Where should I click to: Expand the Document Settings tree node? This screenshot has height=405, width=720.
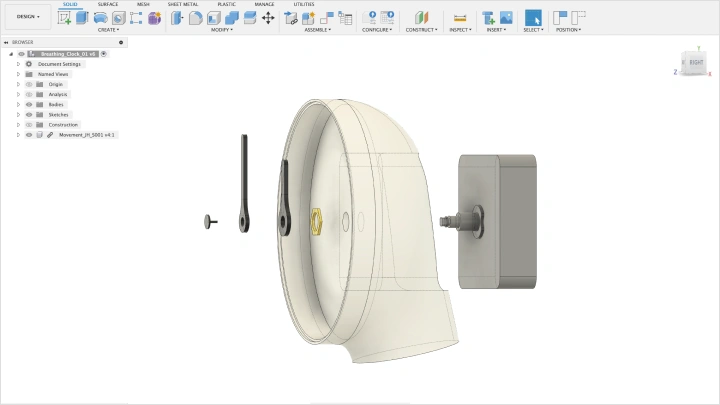point(18,64)
